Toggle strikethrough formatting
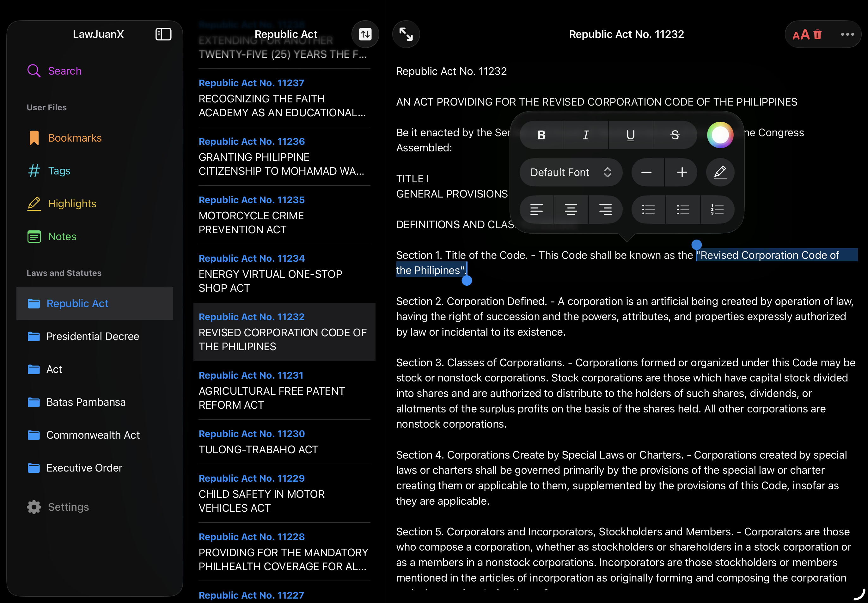This screenshot has height=603, width=868. click(x=675, y=135)
